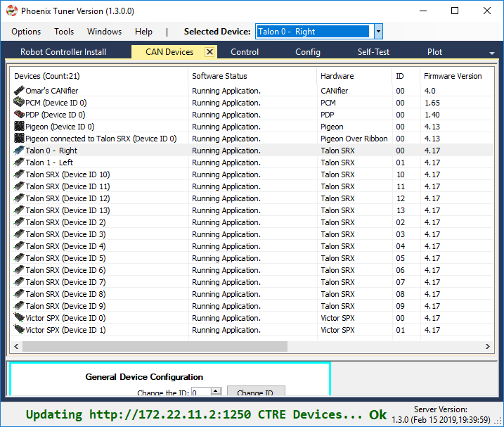Click the Talon SRX Device ID 4 icon

(19, 246)
